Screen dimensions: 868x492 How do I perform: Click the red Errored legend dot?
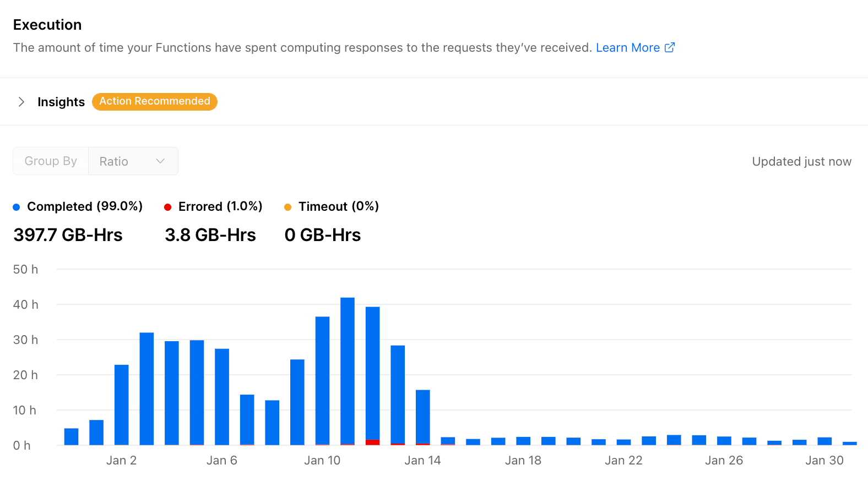point(168,206)
